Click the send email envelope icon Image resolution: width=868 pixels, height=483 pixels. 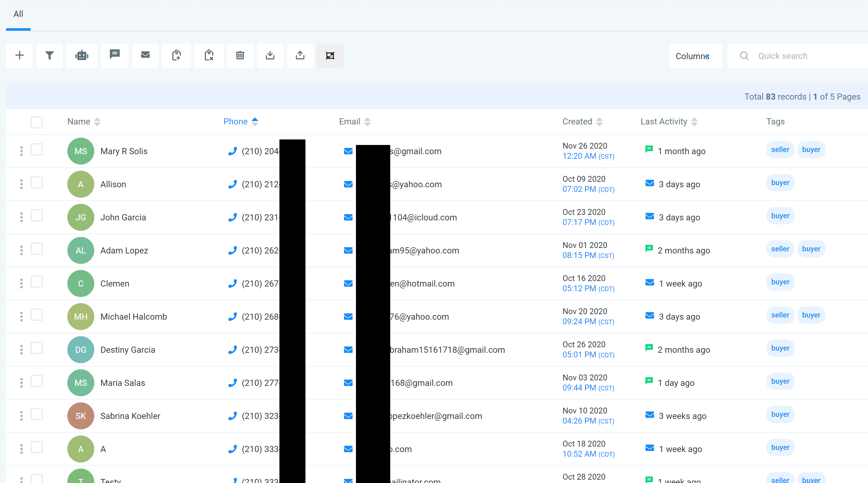coord(145,55)
